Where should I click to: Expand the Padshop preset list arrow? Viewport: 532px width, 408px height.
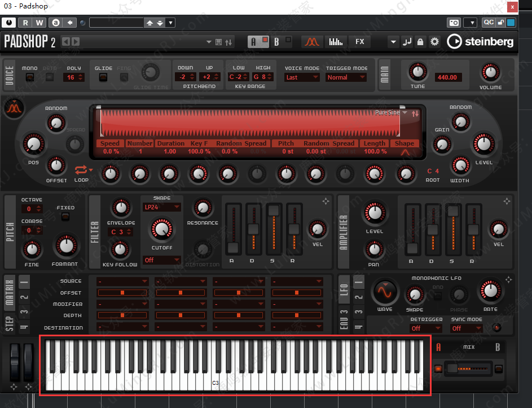209,42
